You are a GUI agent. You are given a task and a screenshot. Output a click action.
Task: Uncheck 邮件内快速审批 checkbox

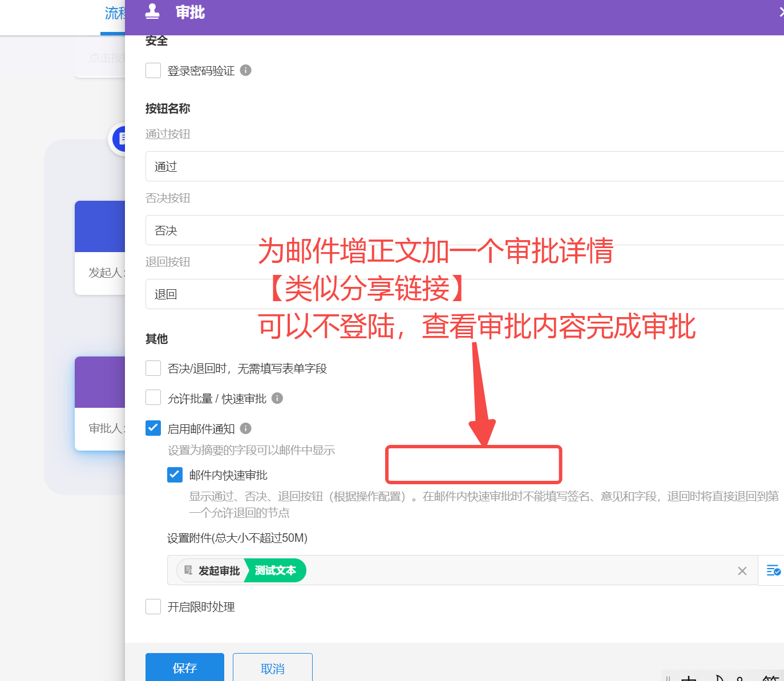pyautogui.click(x=175, y=475)
